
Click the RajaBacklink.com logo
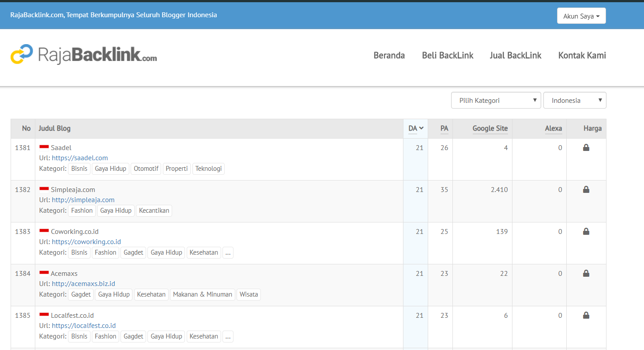(84, 54)
